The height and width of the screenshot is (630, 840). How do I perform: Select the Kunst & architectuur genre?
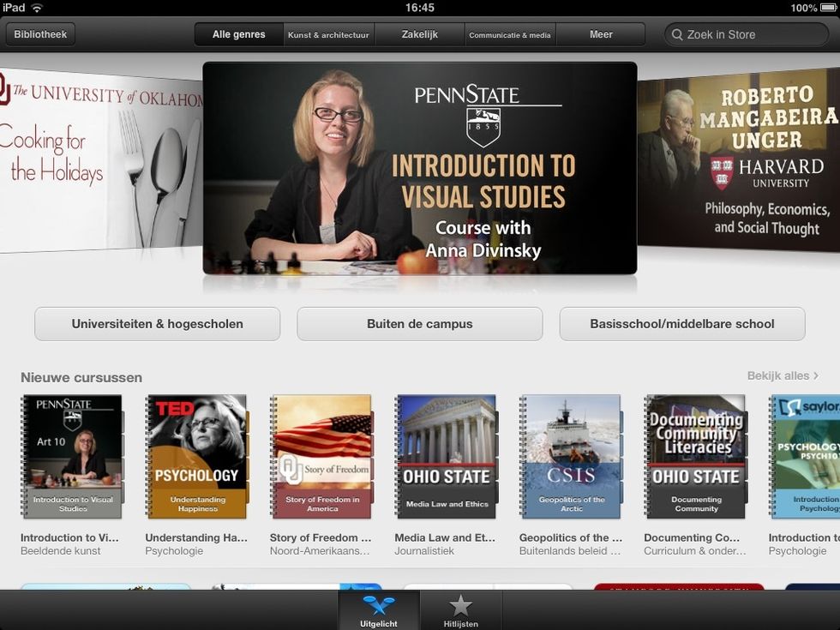point(328,35)
